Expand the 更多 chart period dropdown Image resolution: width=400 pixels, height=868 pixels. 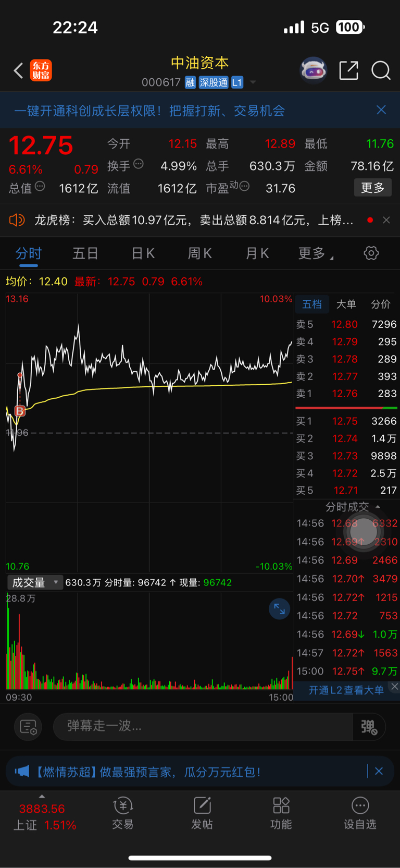point(316,254)
